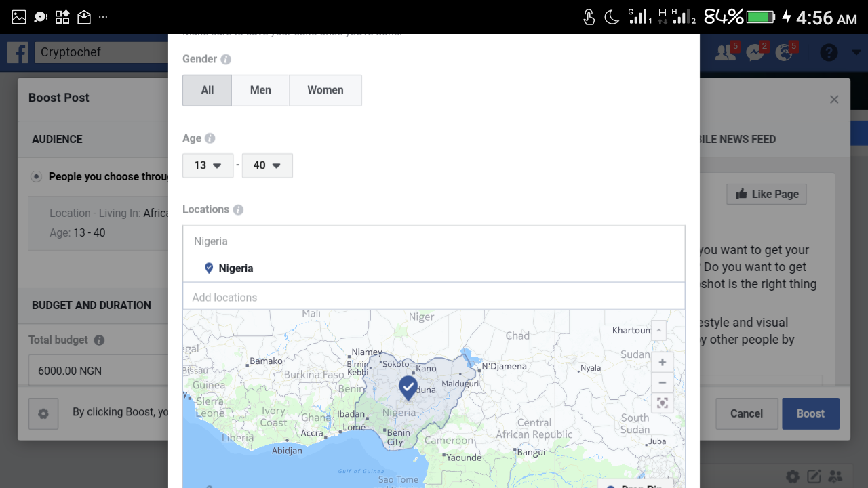The height and width of the screenshot is (488, 868).
Task: Click bottom bar compose icon
Action: click(814, 476)
